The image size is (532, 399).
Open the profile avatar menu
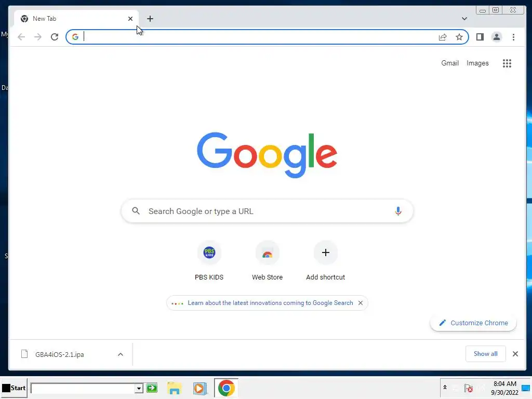tap(496, 37)
